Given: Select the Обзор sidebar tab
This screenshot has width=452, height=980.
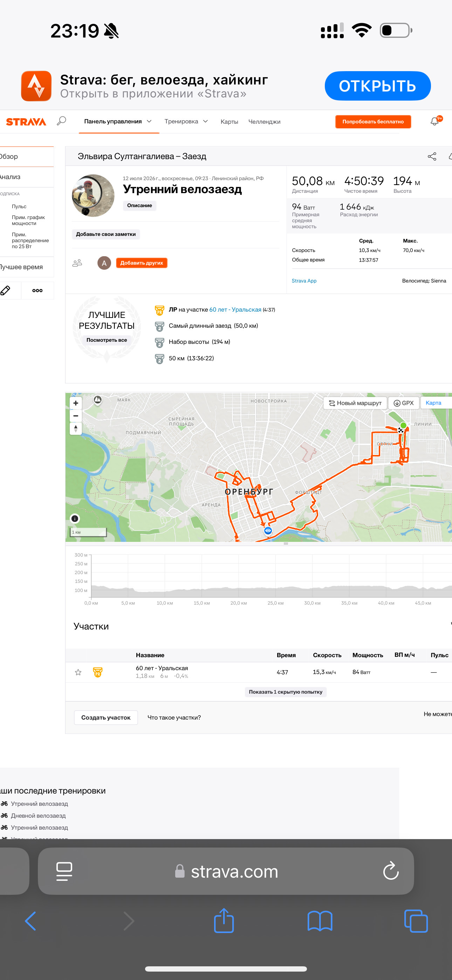Looking at the screenshot, I should tap(27, 157).
